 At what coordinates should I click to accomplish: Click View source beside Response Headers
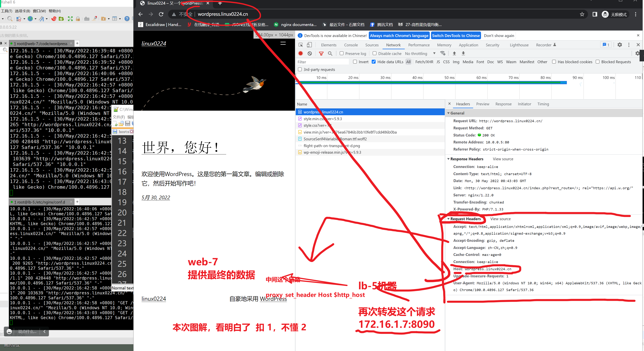click(x=503, y=159)
